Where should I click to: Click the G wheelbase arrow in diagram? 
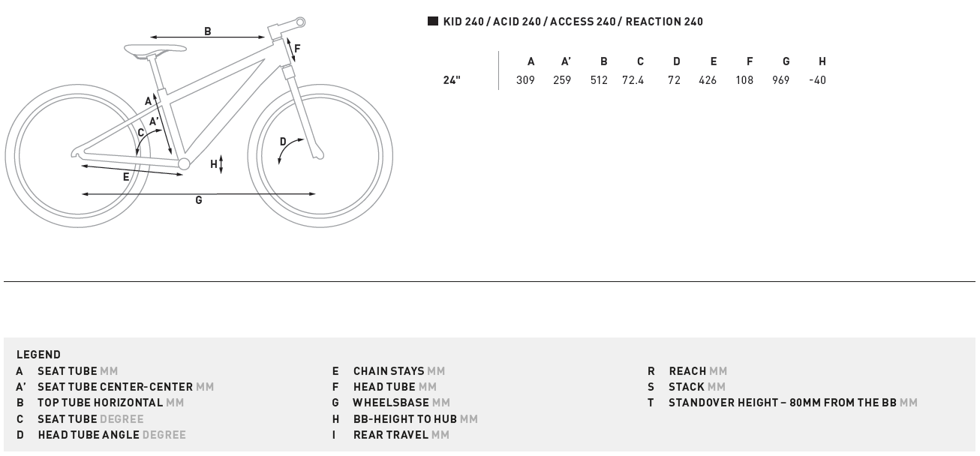click(x=199, y=194)
